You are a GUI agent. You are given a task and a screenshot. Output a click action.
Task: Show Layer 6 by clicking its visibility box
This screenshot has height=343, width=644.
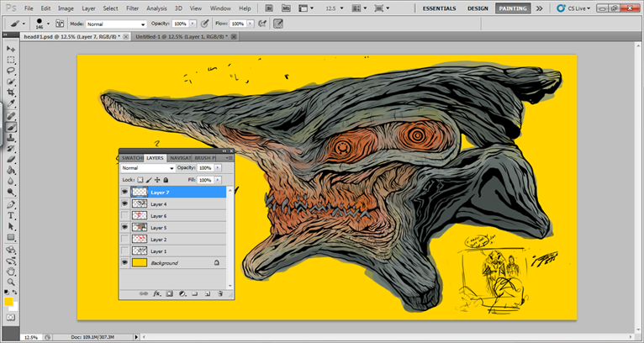point(125,216)
